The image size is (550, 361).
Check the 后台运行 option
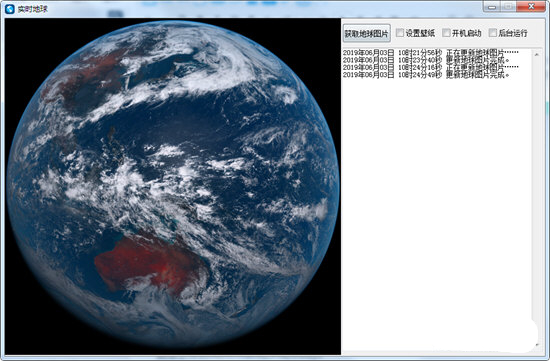click(x=492, y=33)
